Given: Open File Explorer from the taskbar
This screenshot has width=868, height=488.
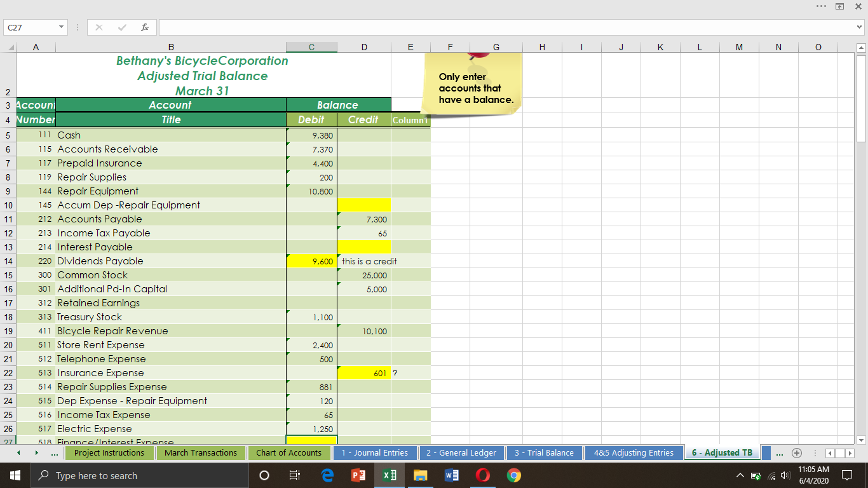Looking at the screenshot, I should pyautogui.click(x=421, y=475).
